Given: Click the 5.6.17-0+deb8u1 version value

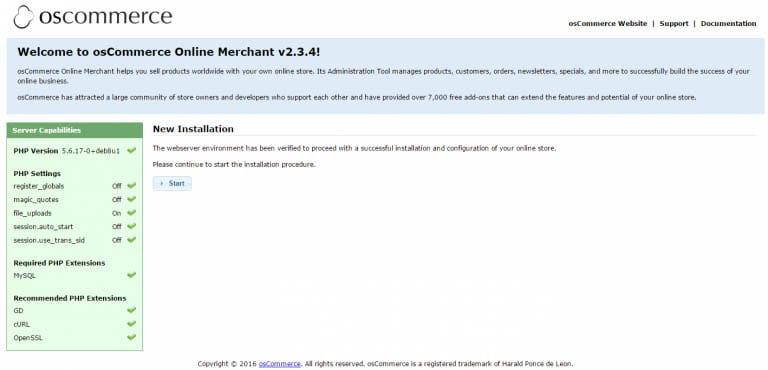Looking at the screenshot, I should tap(91, 151).
